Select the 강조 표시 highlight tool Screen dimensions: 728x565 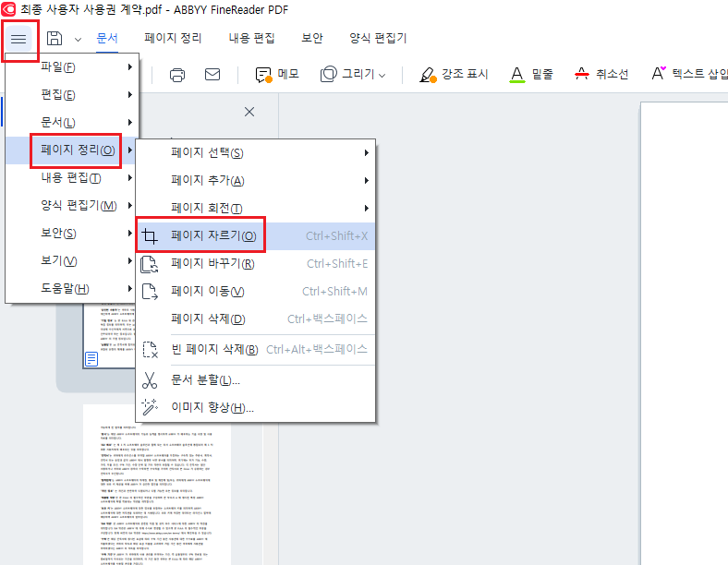(x=454, y=74)
